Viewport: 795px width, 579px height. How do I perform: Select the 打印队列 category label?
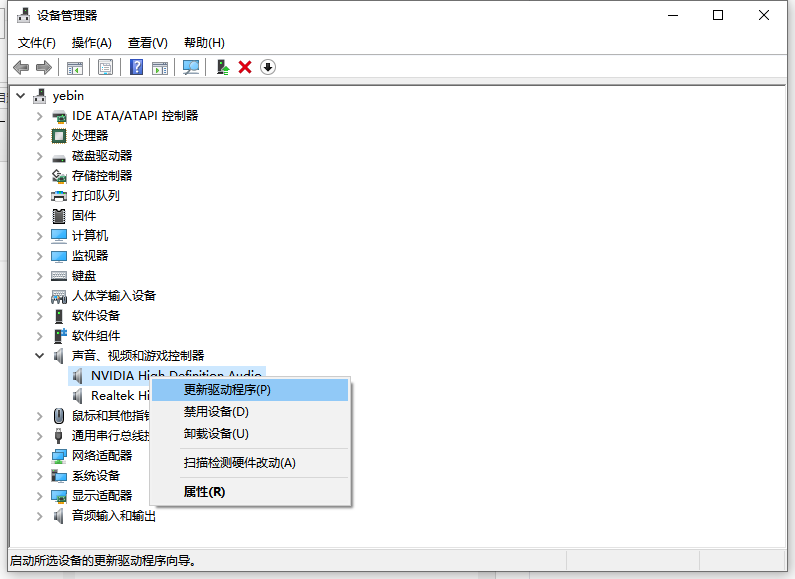[96, 196]
